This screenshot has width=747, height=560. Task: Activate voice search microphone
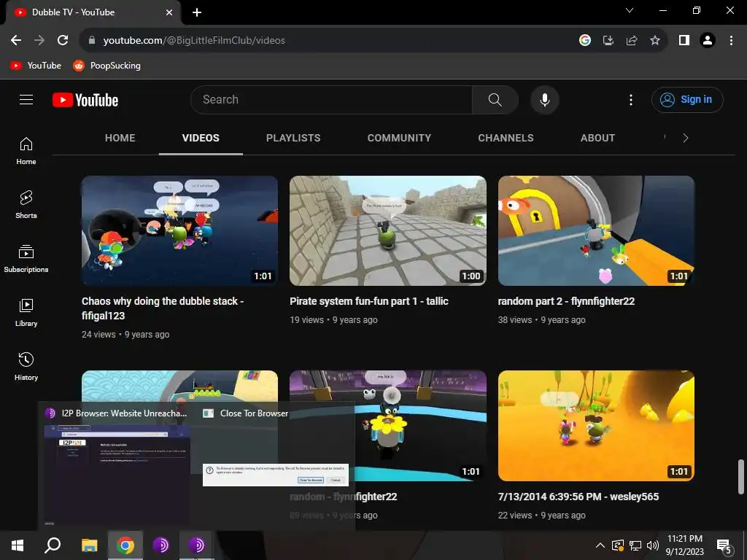point(544,99)
